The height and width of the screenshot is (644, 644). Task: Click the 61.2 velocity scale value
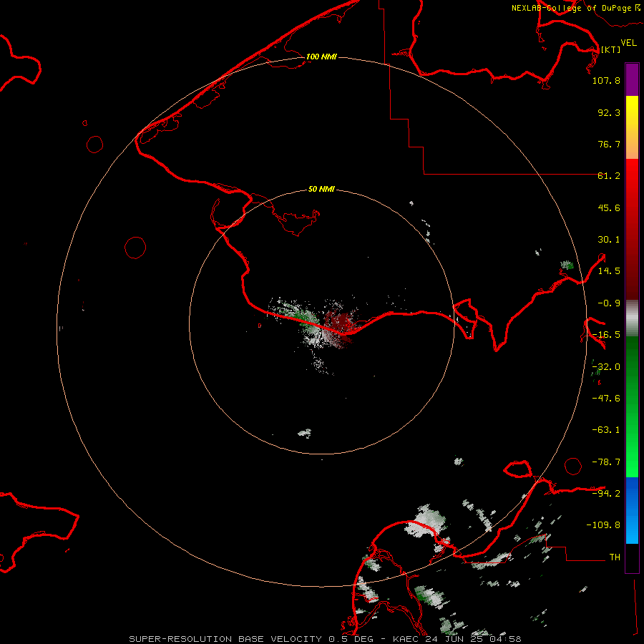click(609, 176)
